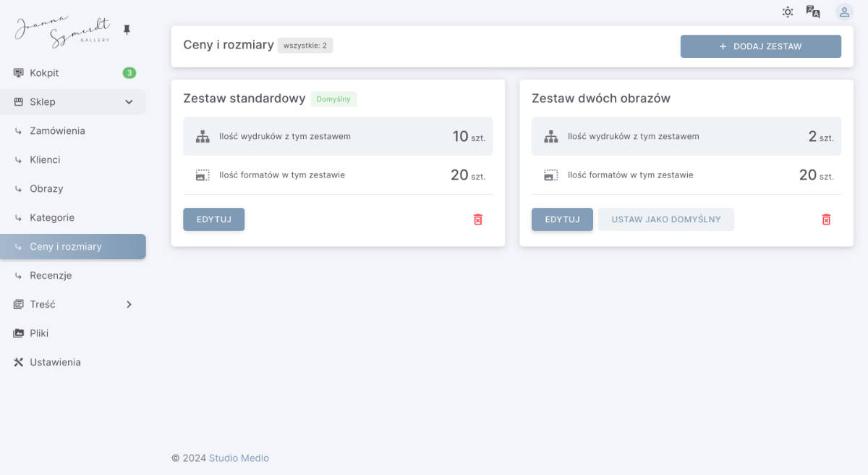Open the Studio Medio footer link
This screenshot has width=868, height=475.
pyautogui.click(x=239, y=458)
